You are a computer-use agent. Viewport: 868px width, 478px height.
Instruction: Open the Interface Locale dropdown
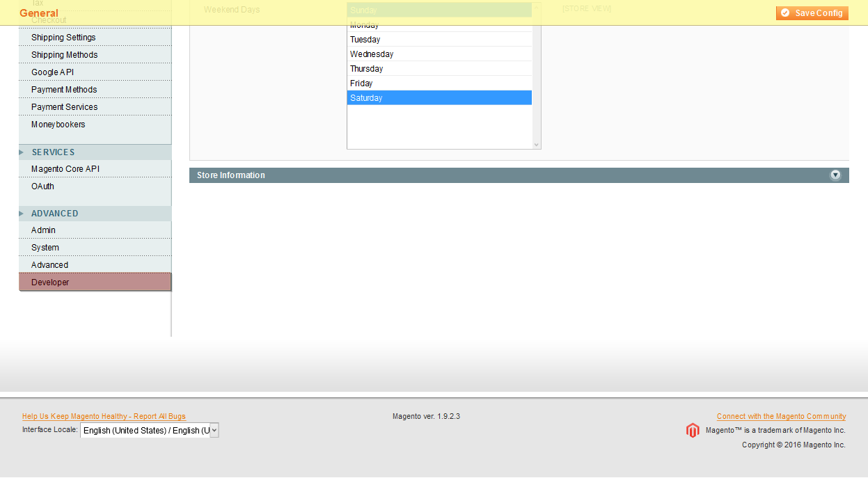tap(150, 431)
